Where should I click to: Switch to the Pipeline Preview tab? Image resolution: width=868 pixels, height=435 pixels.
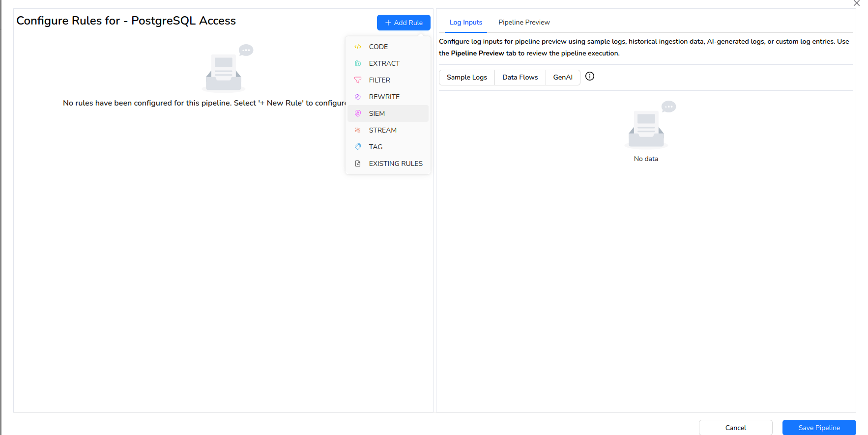[x=524, y=22]
